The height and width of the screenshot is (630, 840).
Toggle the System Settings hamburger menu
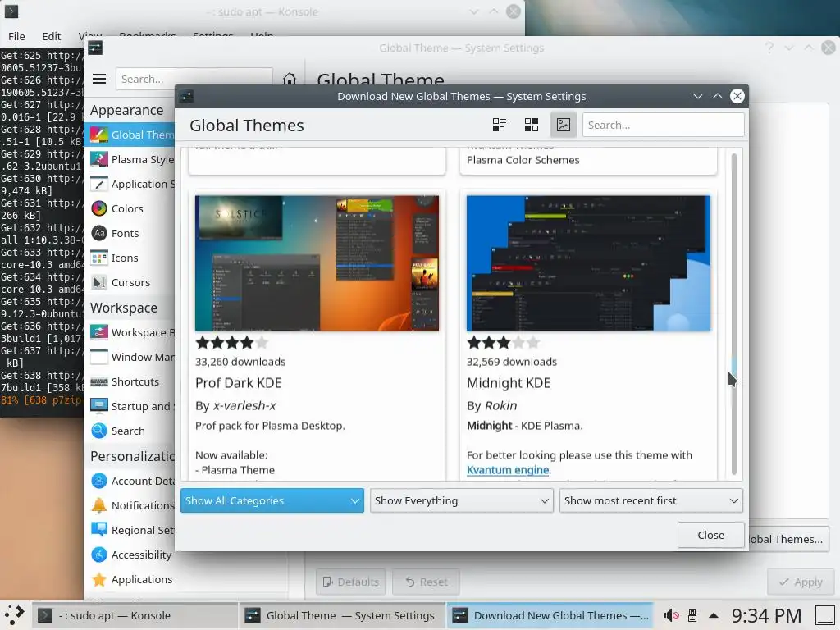99,80
